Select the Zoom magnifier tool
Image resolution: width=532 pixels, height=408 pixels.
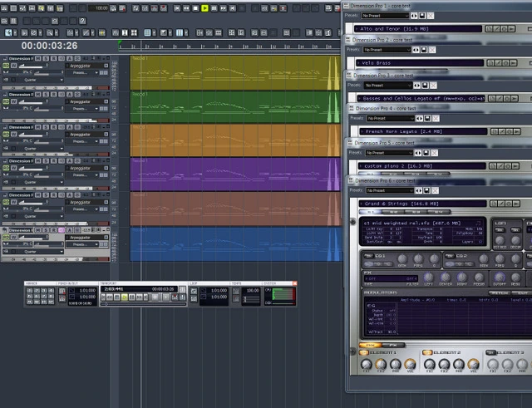click(50, 32)
